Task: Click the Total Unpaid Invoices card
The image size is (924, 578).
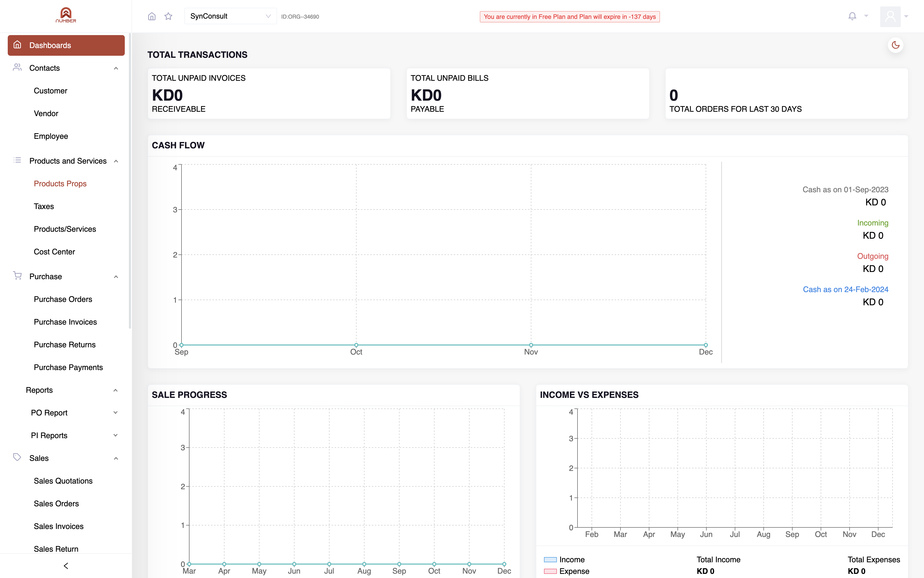Action: 269,94
